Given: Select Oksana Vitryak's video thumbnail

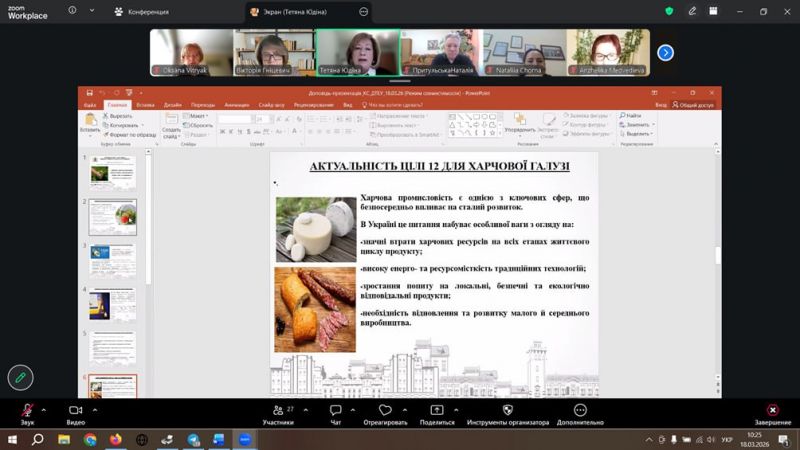Looking at the screenshot, I should pyautogui.click(x=191, y=52).
